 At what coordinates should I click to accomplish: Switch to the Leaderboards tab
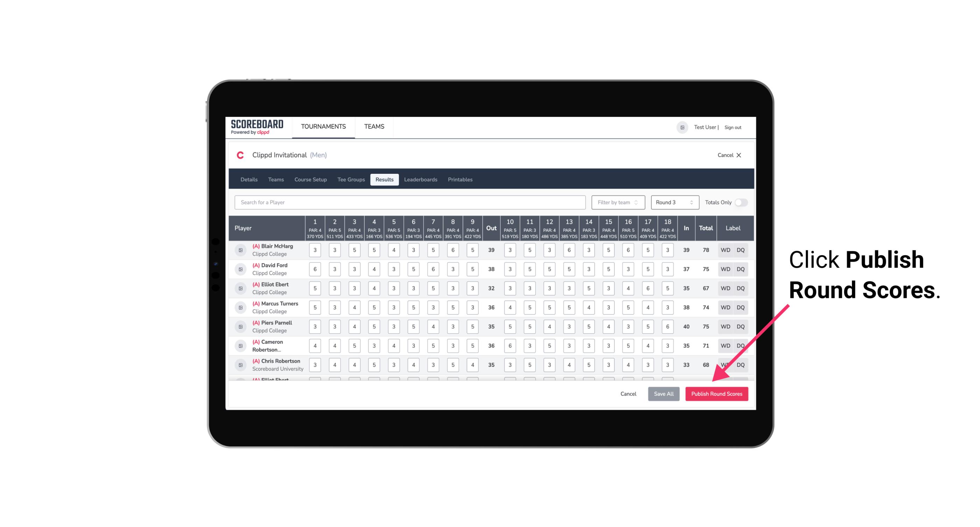(421, 179)
